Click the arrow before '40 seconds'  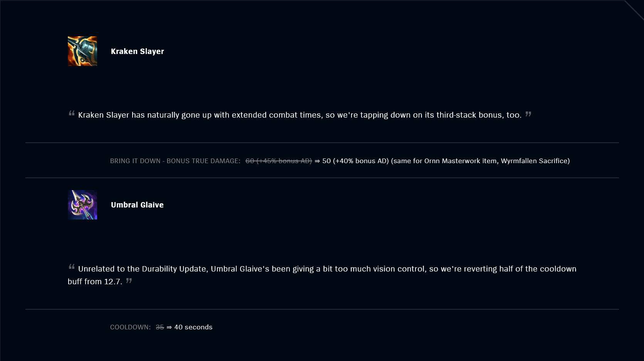(x=169, y=327)
